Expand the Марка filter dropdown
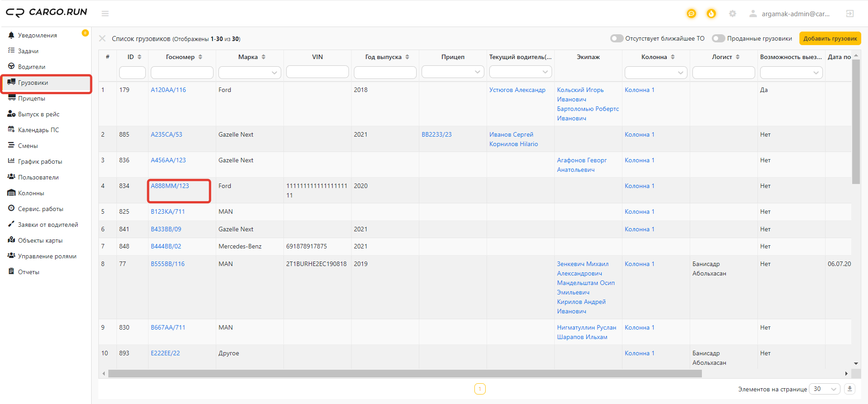The height and width of the screenshot is (404, 868). pyautogui.click(x=250, y=72)
